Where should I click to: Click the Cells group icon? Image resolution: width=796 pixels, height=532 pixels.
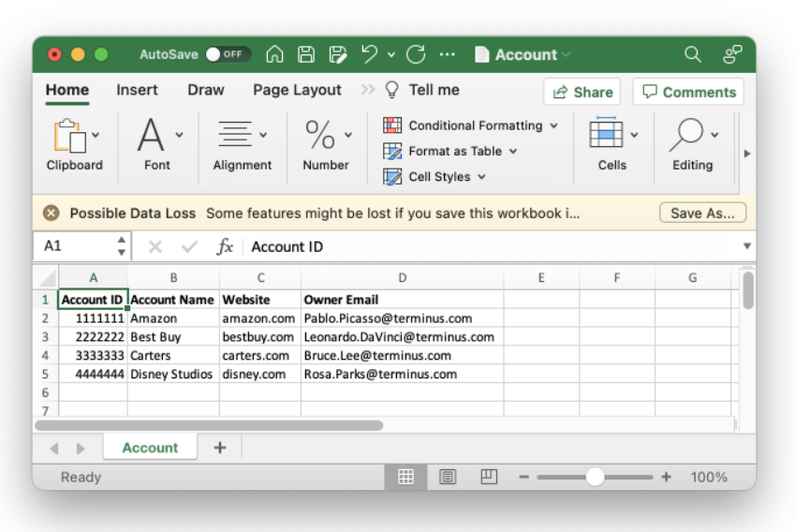click(606, 132)
